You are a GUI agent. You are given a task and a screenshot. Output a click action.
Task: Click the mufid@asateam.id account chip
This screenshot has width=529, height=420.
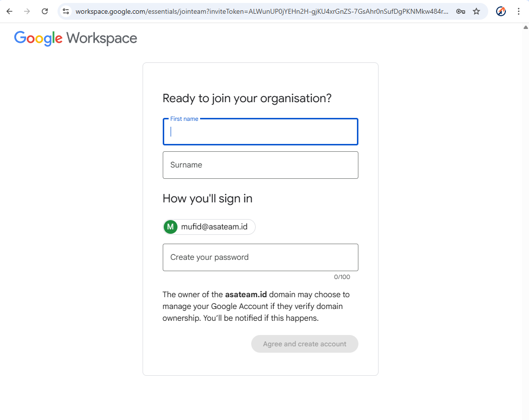point(214,227)
